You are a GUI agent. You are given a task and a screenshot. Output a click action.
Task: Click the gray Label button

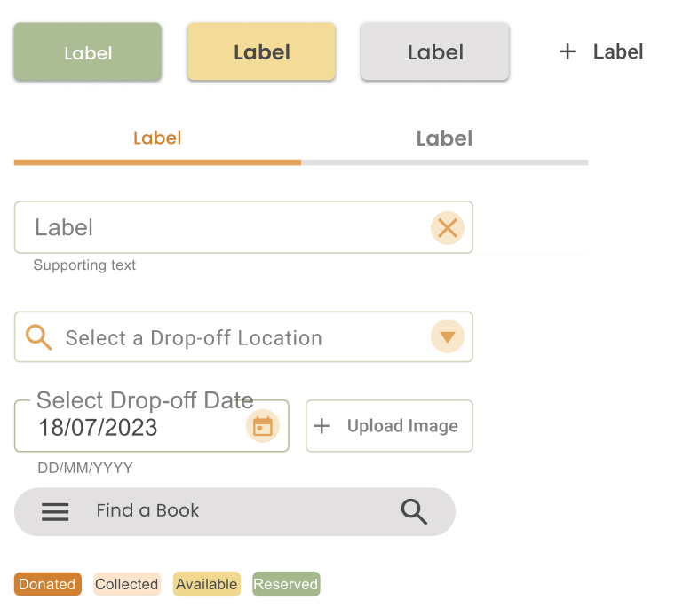(x=435, y=51)
